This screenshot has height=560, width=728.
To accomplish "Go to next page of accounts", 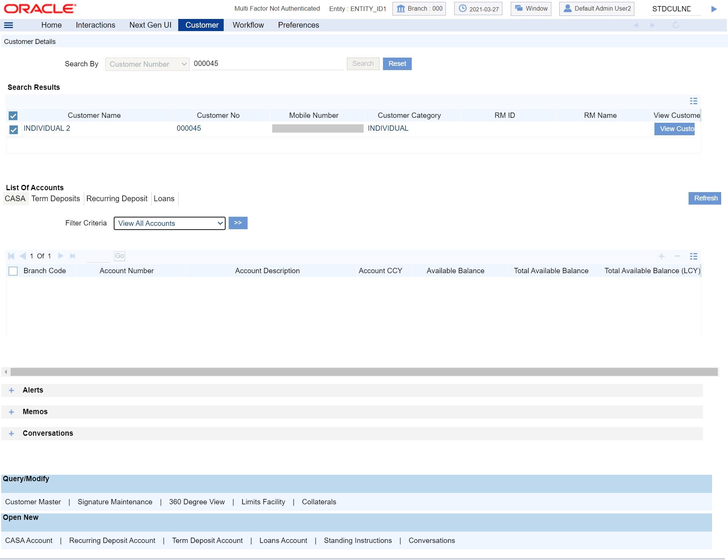I will tap(61, 256).
